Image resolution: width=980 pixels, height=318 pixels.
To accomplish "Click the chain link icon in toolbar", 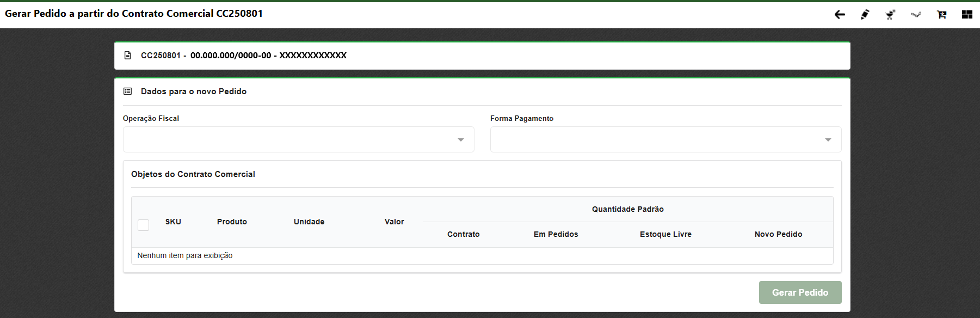I will pyautogui.click(x=916, y=15).
